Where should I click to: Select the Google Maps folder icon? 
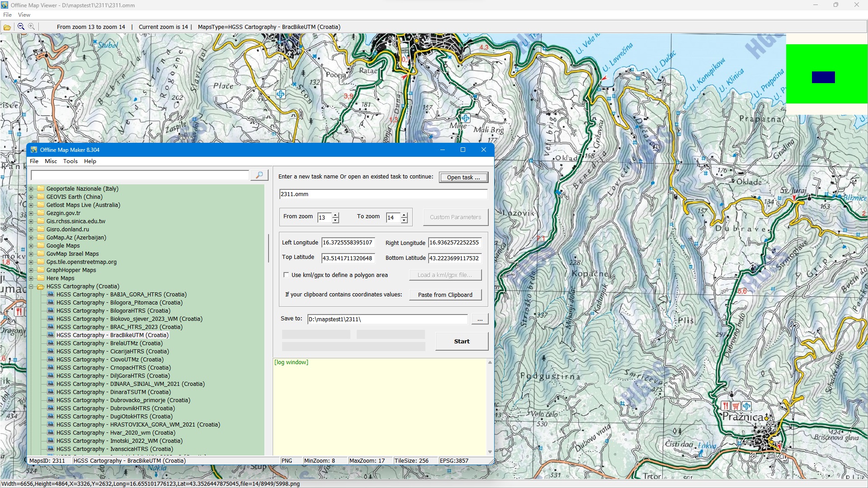(41, 246)
